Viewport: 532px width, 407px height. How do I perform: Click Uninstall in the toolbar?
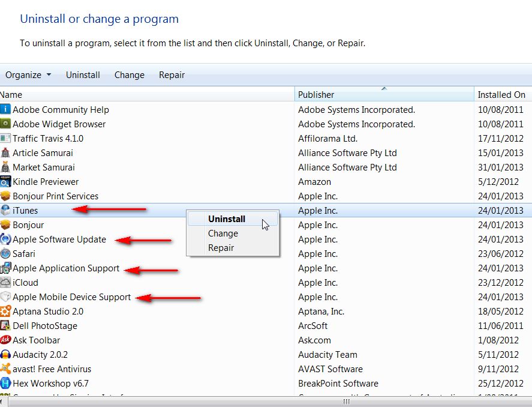(83, 74)
